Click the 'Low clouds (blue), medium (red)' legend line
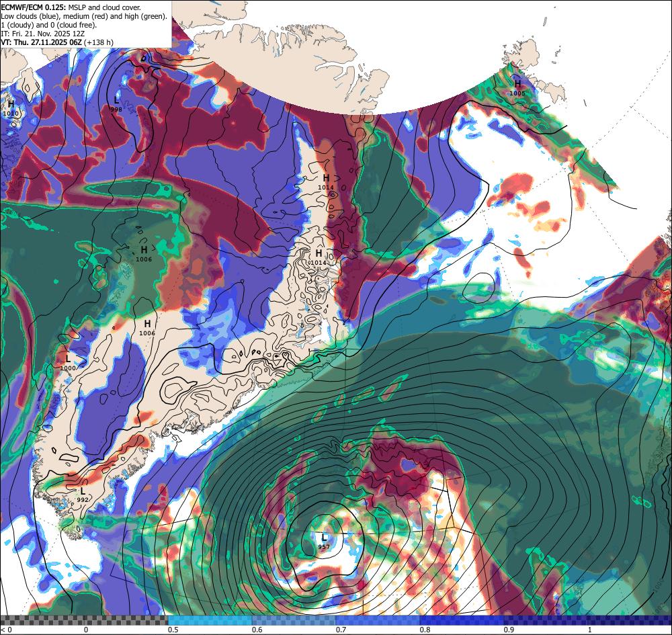672x635 pixels. click(x=84, y=16)
